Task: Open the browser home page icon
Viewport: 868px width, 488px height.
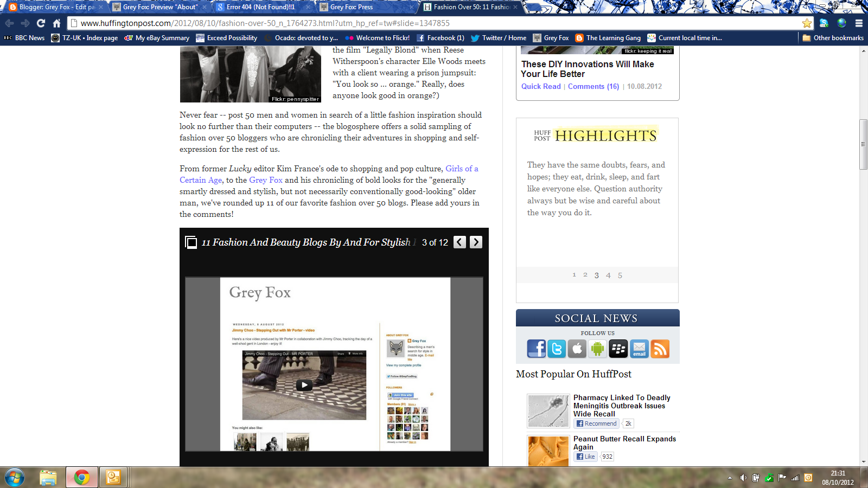Action: pyautogui.click(x=56, y=23)
